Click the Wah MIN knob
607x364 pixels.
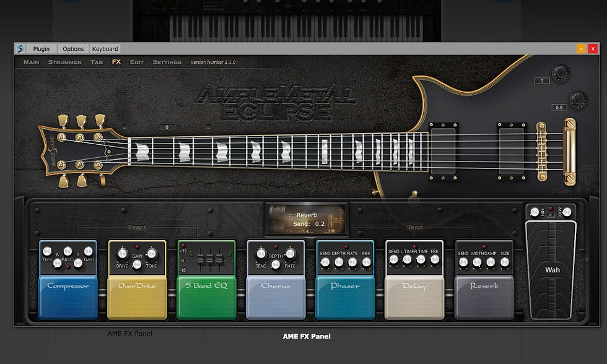tap(535, 212)
